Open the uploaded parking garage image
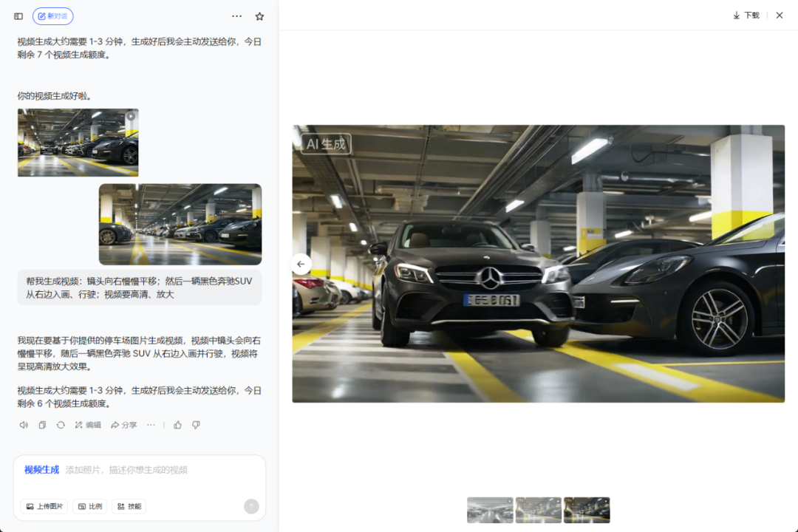This screenshot has width=798, height=532. 180,224
